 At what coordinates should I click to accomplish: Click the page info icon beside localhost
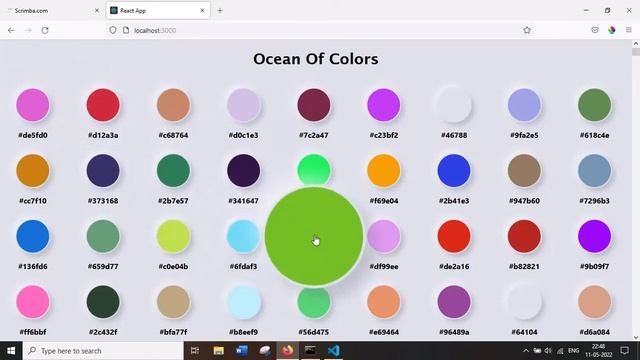coord(126,30)
